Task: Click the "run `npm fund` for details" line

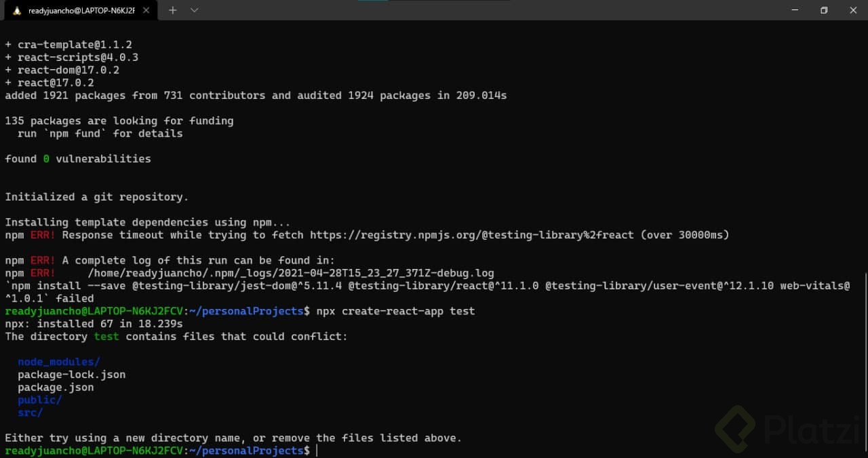Action: tap(100, 133)
